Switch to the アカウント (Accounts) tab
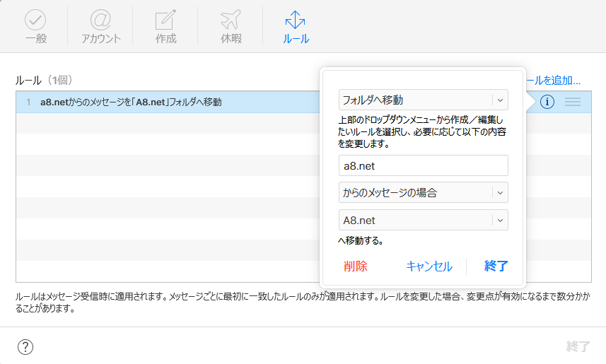 [101, 26]
